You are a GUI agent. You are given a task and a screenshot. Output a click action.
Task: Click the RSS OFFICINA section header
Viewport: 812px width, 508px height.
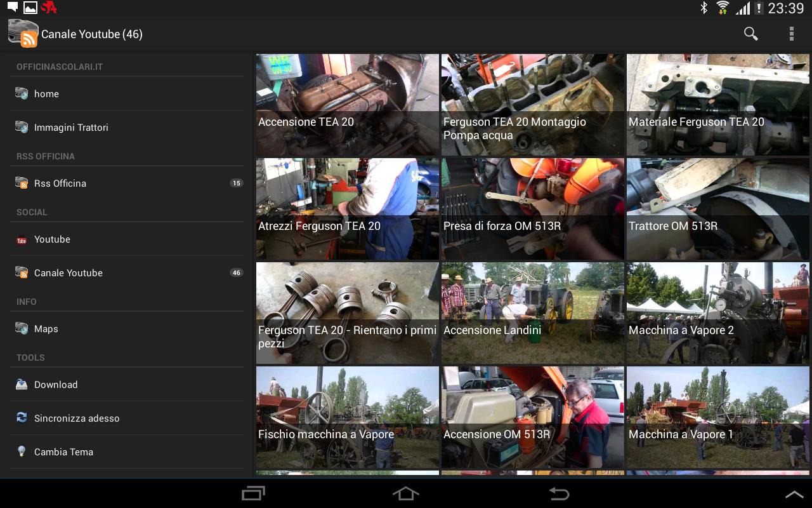(x=46, y=156)
